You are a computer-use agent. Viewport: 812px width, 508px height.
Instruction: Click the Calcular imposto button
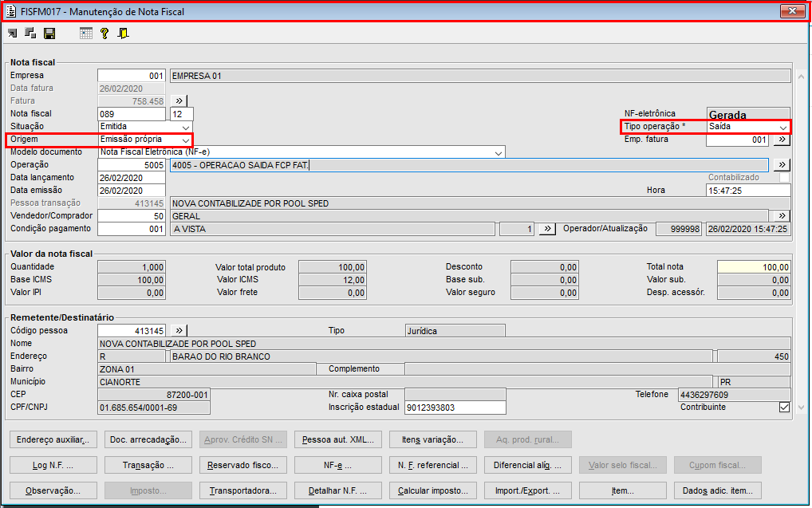433,490
